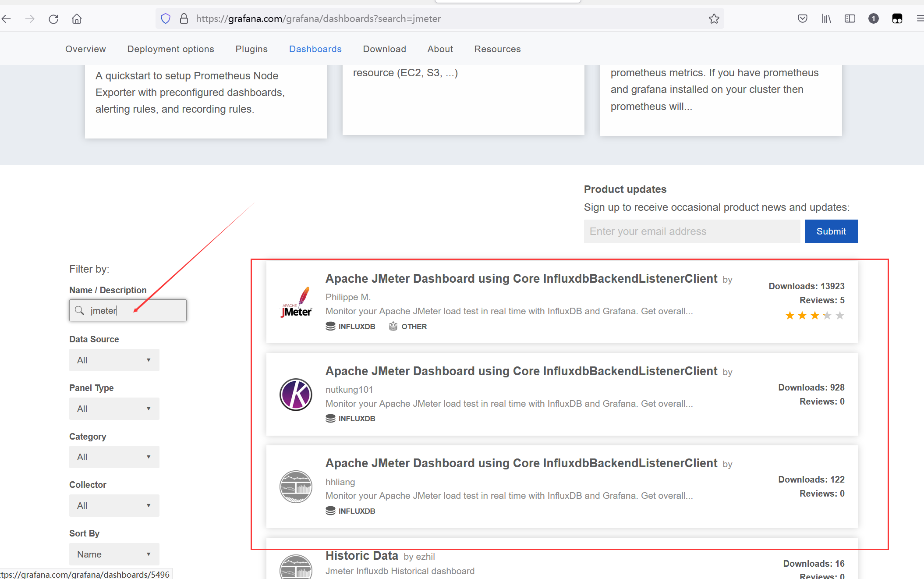The height and width of the screenshot is (579, 924).
Task: Click the browser URL address bar
Action: tap(439, 18)
